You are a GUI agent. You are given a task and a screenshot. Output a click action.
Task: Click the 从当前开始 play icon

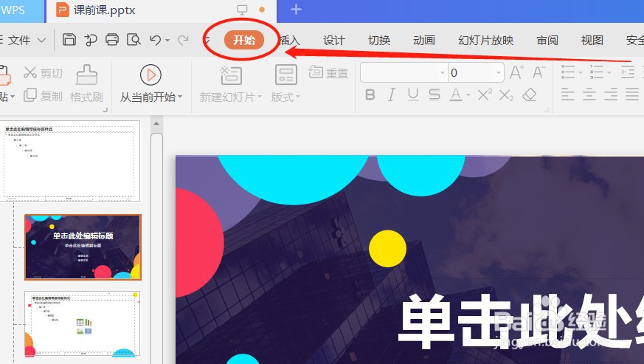tap(150, 75)
